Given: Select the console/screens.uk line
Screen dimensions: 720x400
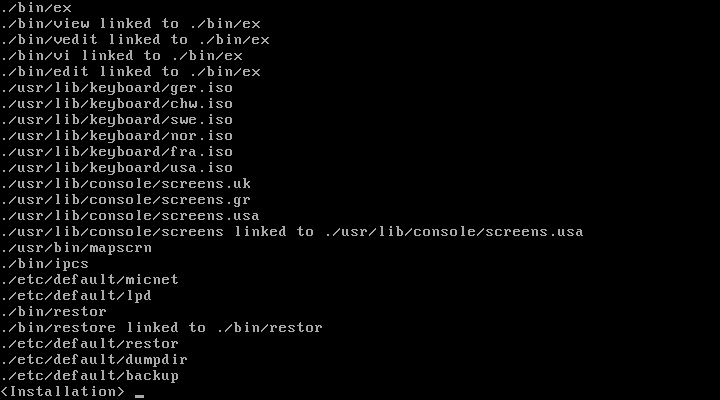Looking at the screenshot, I should pos(126,183).
